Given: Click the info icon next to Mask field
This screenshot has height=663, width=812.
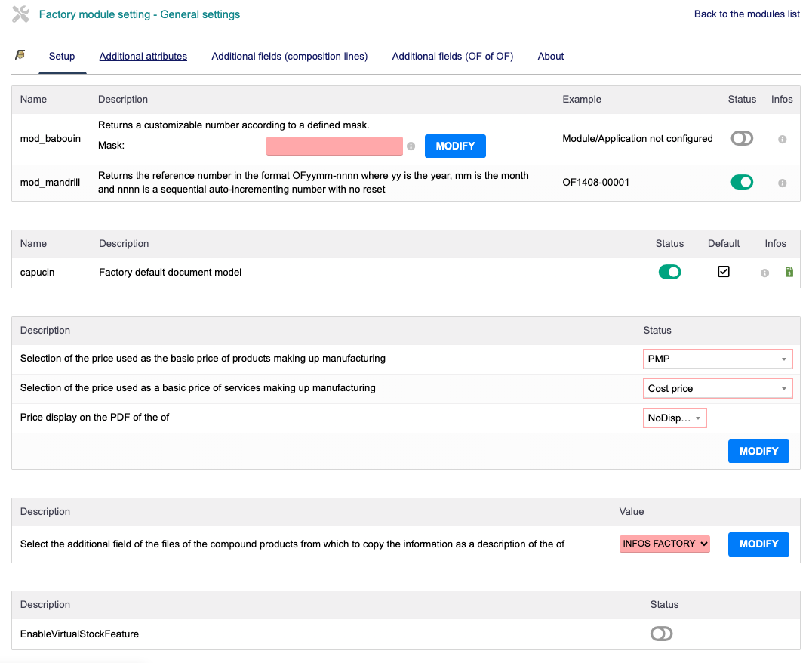Looking at the screenshot, I should [x=411, y=146].
